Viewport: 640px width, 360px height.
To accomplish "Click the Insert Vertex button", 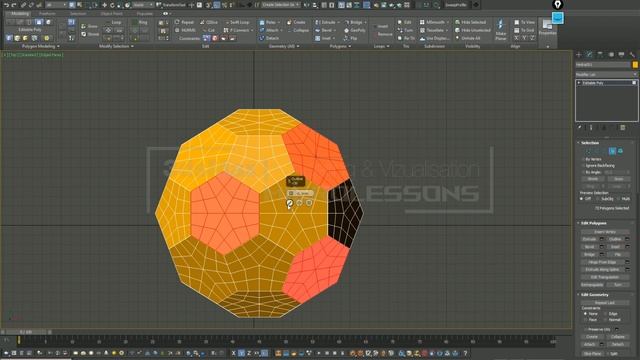I will click(x=605, y=232).
